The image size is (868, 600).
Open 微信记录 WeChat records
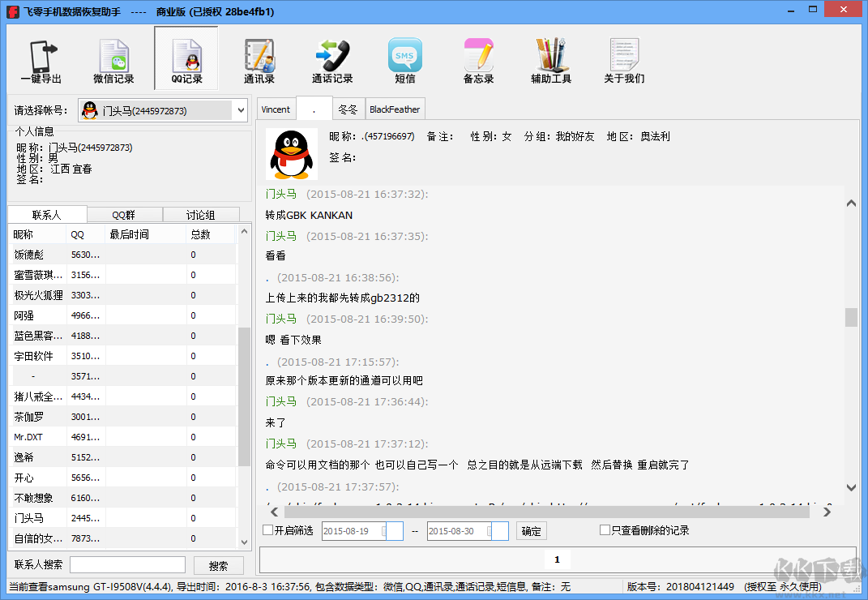[113, 60]
